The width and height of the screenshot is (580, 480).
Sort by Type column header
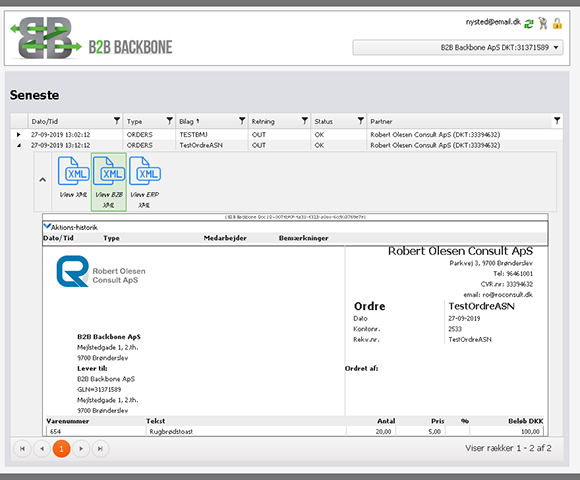coord(134,121)
